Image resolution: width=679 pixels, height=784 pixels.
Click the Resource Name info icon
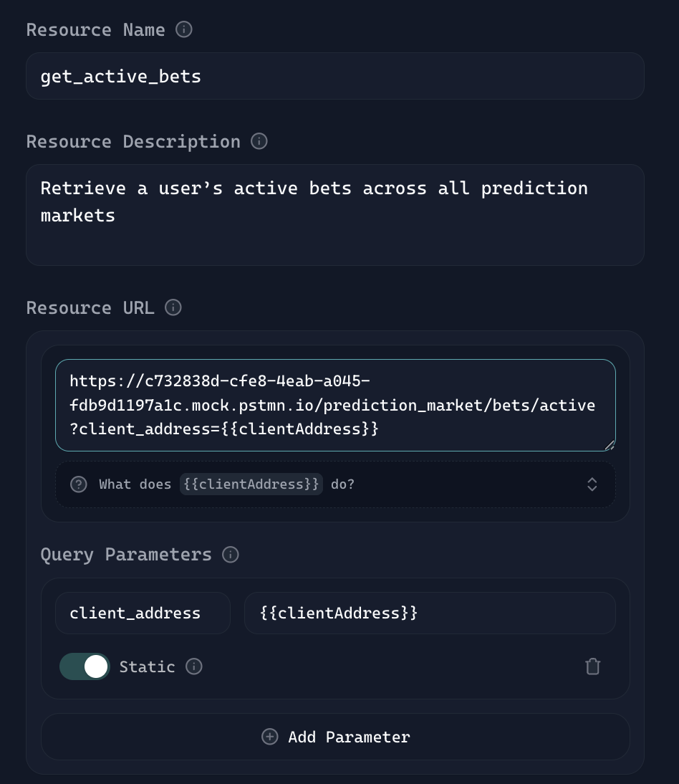tap(184, 29)
